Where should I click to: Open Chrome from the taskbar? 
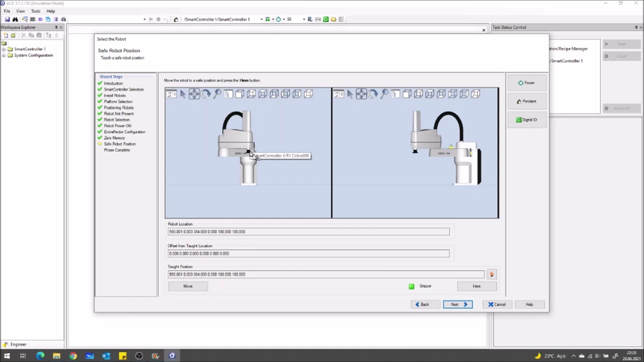(x=73, y=356)
